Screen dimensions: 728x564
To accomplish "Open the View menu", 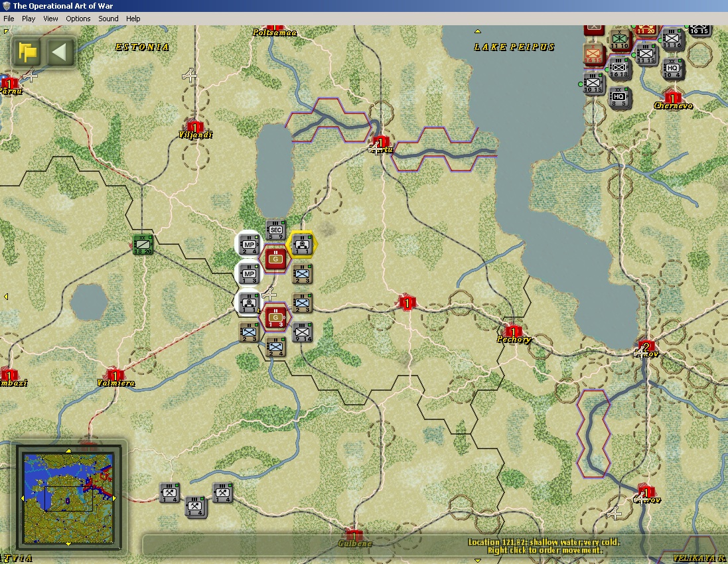I will pyautogui.click(x=50, y=19).
